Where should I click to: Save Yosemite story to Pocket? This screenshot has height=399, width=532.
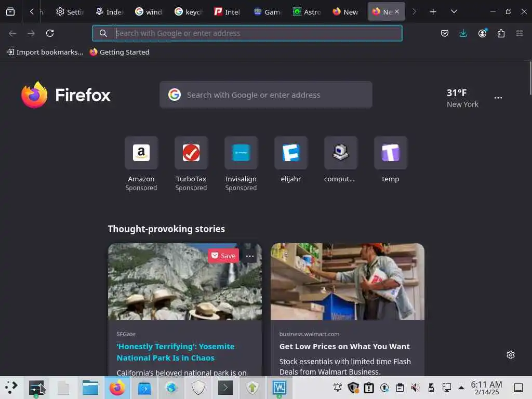223,256
